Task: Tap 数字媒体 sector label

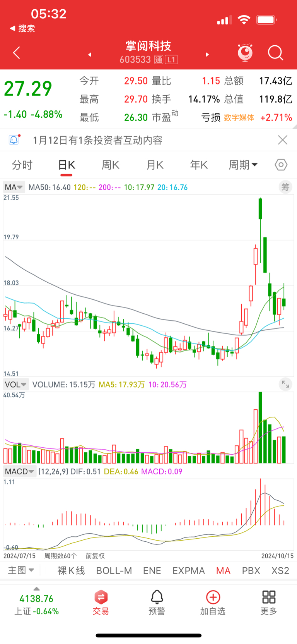Action: click(239, 118)
